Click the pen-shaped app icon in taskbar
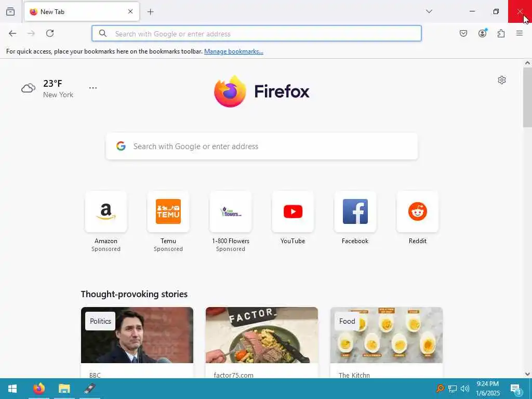This screenshot has height=399, width=532. point(89,389)
